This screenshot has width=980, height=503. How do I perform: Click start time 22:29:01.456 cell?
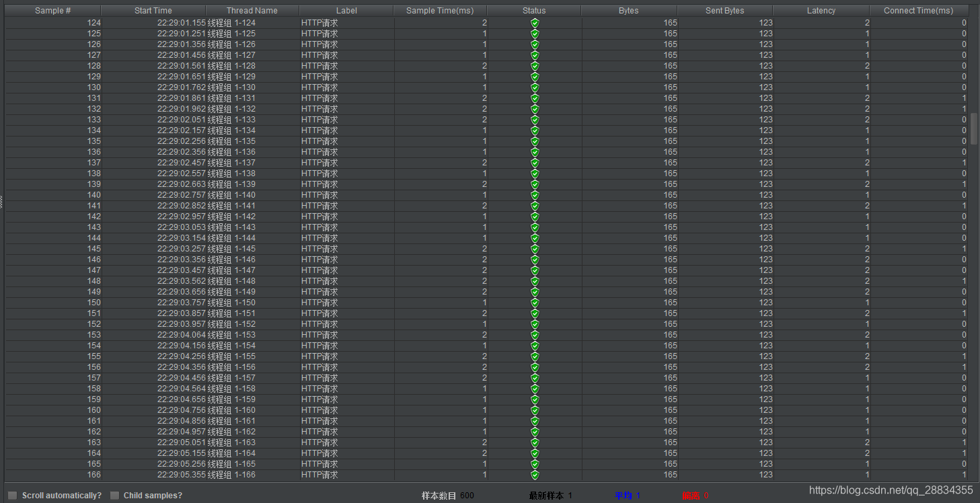point(182,55)
